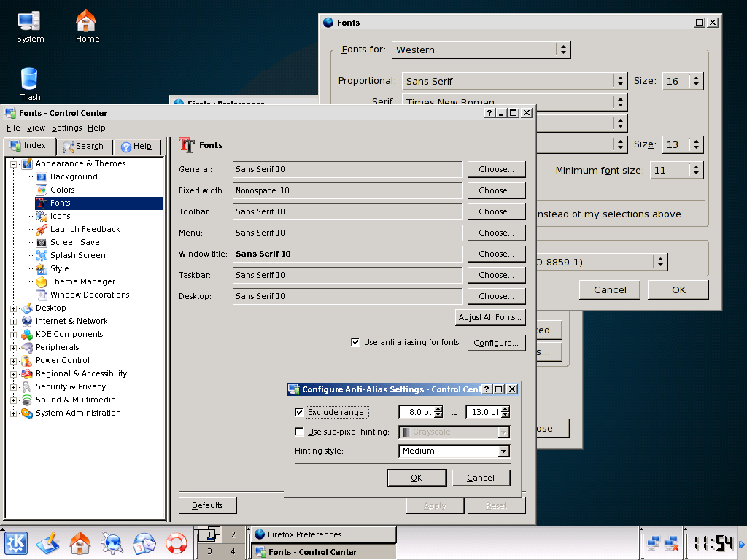Toggle Use anti-aliasing for fonts checkbox
The width and height of the screenshot is (747, 560).
point(355,342)
